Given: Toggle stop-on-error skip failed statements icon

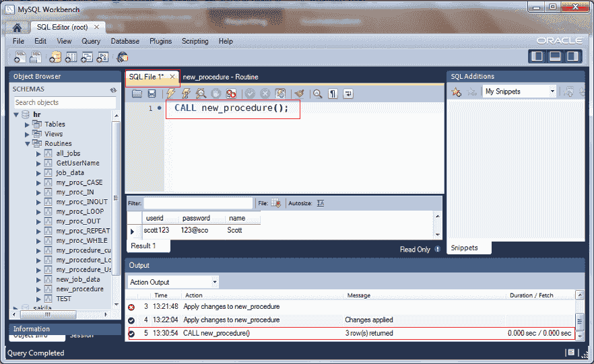Looking at the screenshot, I should pos(231,94).
